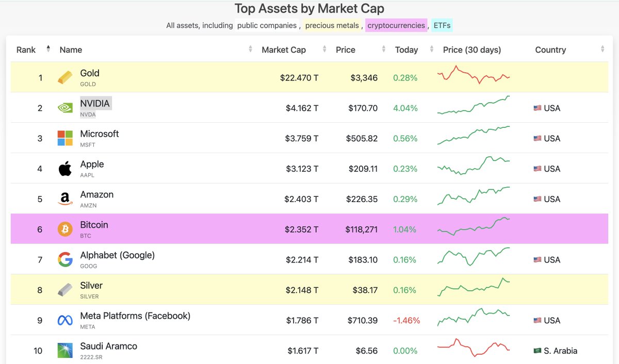This screenshot has height=364, width=619.
Task: Click the Bitcoin logo icon
Action: click(x=65, y=229)
